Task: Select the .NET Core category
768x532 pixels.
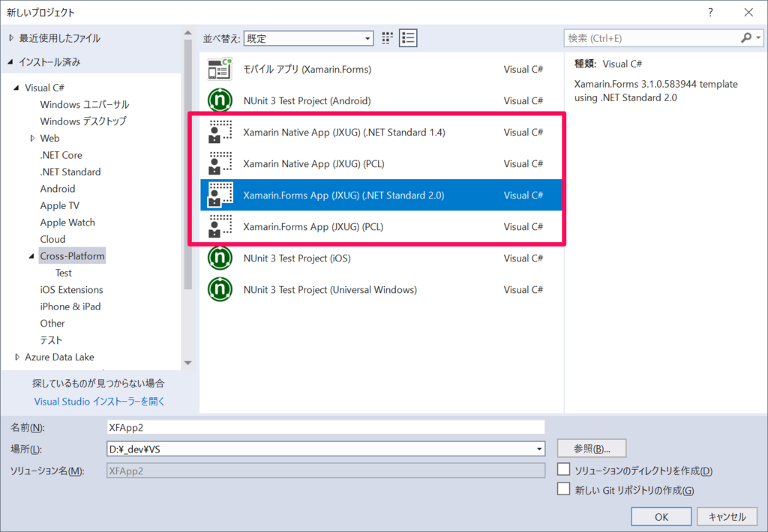Action: 61,155
